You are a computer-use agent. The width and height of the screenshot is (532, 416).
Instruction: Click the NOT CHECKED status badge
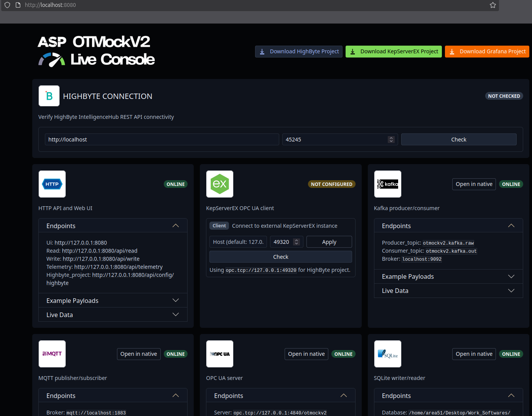click(504, 96)
